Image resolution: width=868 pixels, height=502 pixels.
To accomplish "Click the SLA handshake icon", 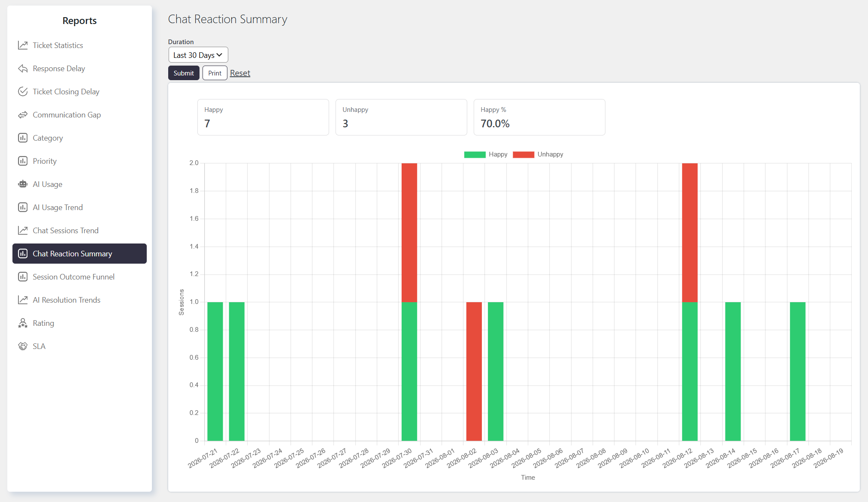I will click(x=23, y=346).
